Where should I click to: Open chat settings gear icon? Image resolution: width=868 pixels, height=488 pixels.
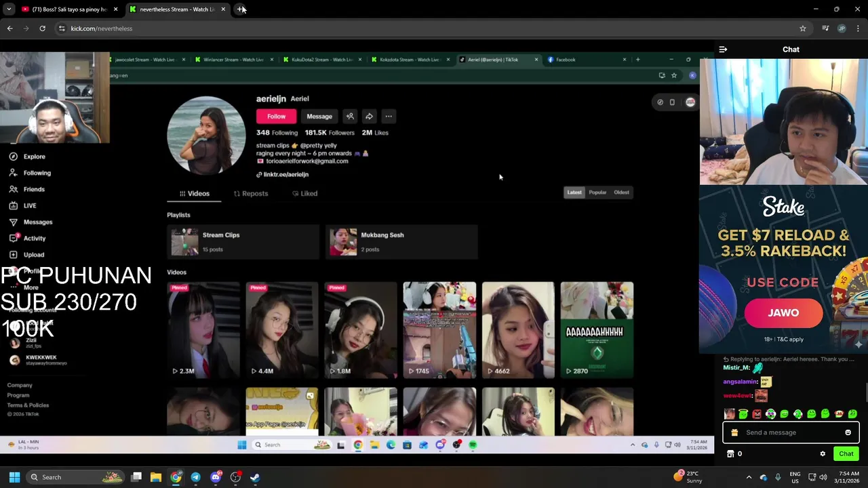coord(823,454)
